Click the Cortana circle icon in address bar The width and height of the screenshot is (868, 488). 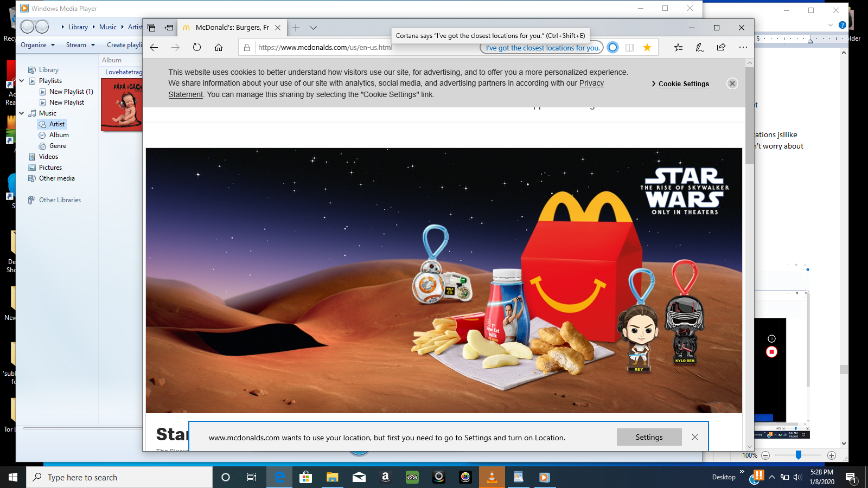pyautogui.click(x=612, y=48)
